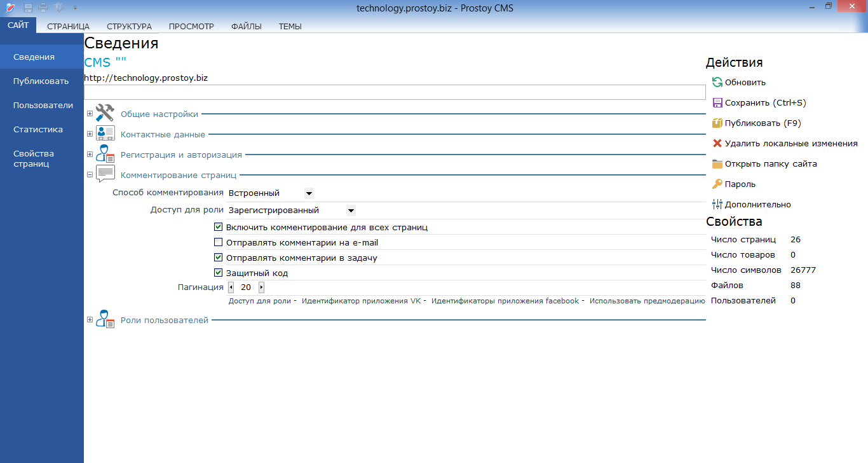868x463 pixels.
Task: Click the pagination value field showing 20
Action: 246,287
